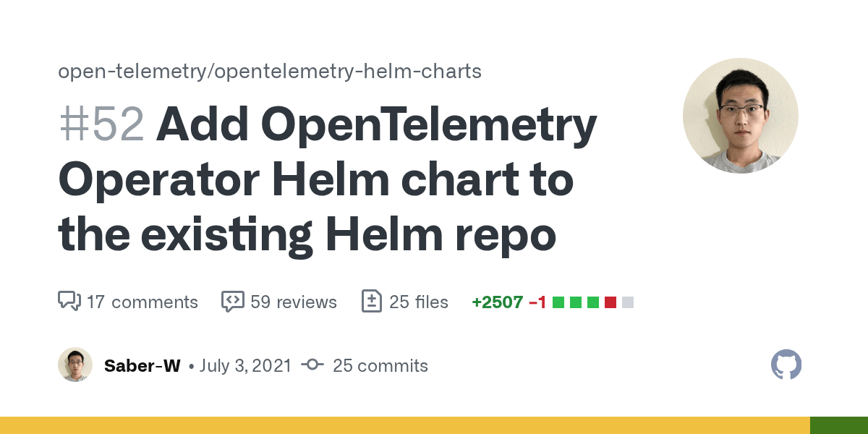The image size is (868, 434).
Task: Select the #52 pull request number
Action: click(101, 124)
